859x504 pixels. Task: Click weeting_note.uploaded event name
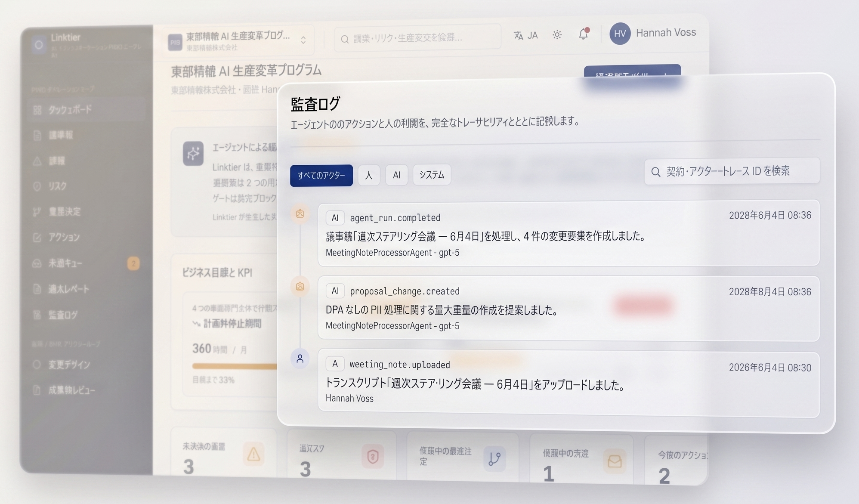pyautogui.click(x=400, y=365)
